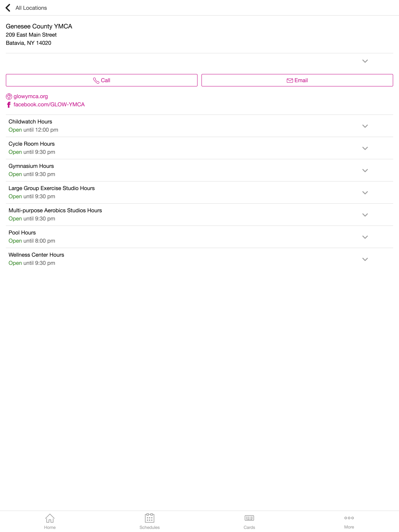Image resolution: width=399 pixels, height=532 pixels.
Task: Tap the Facebook logo icon
Action: [x=9, y=105]
